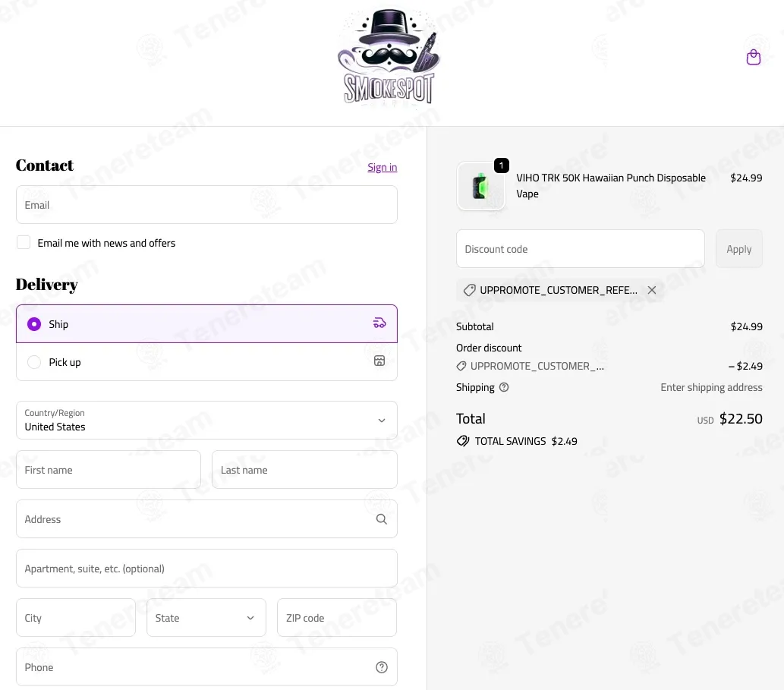Click the VIHO TRK vape product thumbnail
This screenshot has height=690, width=784.
(x=481, y=186)
